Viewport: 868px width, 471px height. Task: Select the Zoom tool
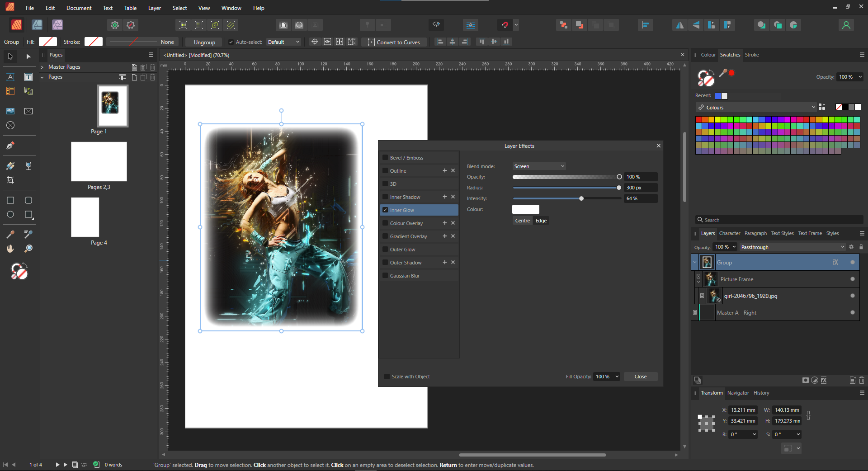(28, 248)
